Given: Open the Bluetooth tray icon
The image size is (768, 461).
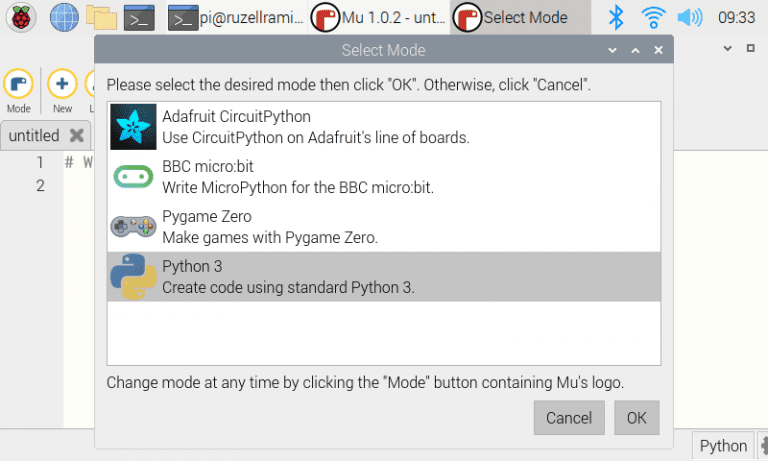Looking at the screenshot, I should click(x=617, y=17).
